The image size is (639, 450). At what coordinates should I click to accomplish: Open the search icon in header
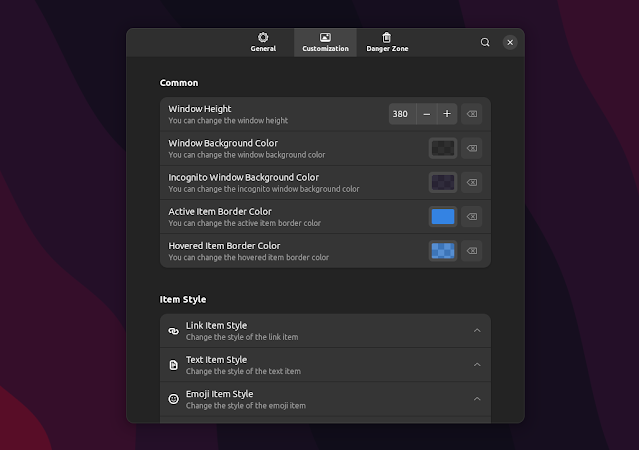click(x=485, y=42)
